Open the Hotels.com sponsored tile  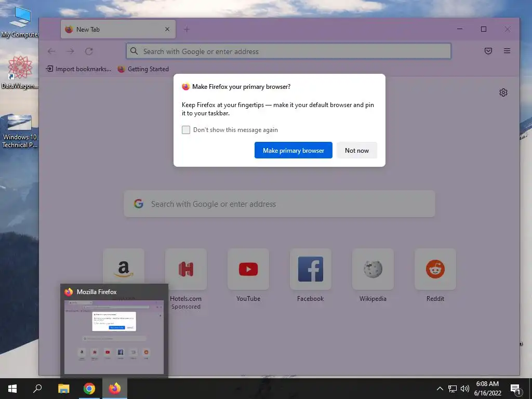click(186, 269)
